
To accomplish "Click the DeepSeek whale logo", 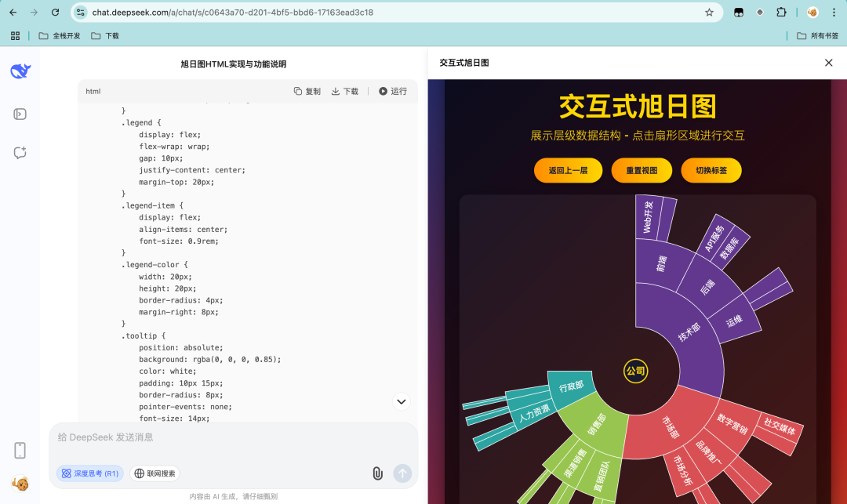I will (x=20, y=71).
